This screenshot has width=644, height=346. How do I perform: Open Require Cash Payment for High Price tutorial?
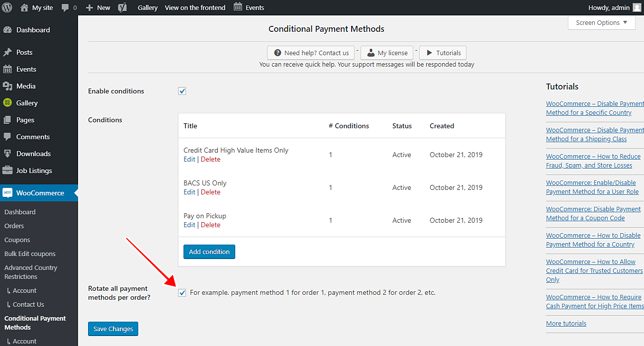click(595, 302)
